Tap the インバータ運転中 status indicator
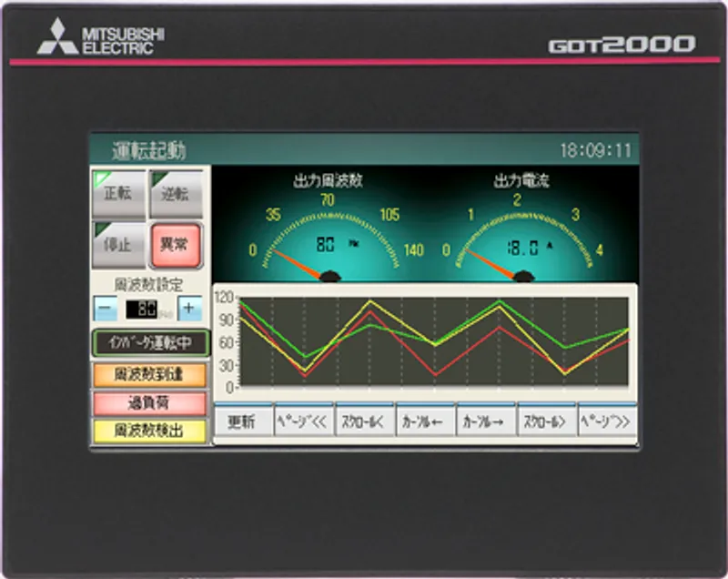Image resolution: width=728 pixels, height=579 pixels. pyautogui.click(x=150, y=343)
